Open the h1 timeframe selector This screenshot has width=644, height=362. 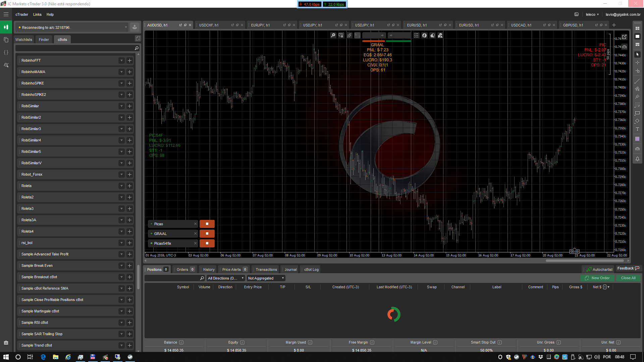click(357, 35)
